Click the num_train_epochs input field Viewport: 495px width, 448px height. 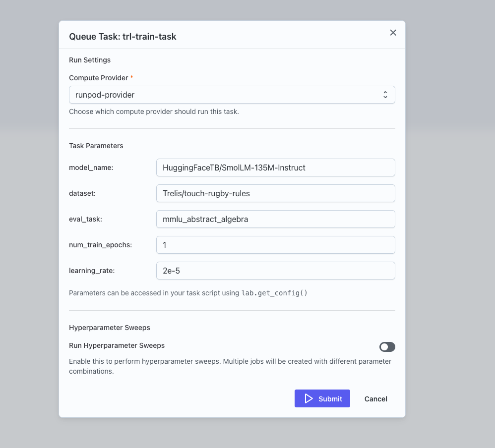(275, 245)
